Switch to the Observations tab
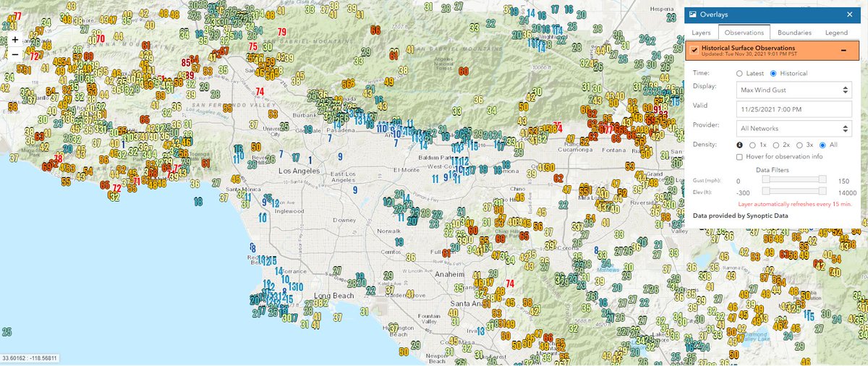This screenshot has width=868, height=366. point(744,33)
